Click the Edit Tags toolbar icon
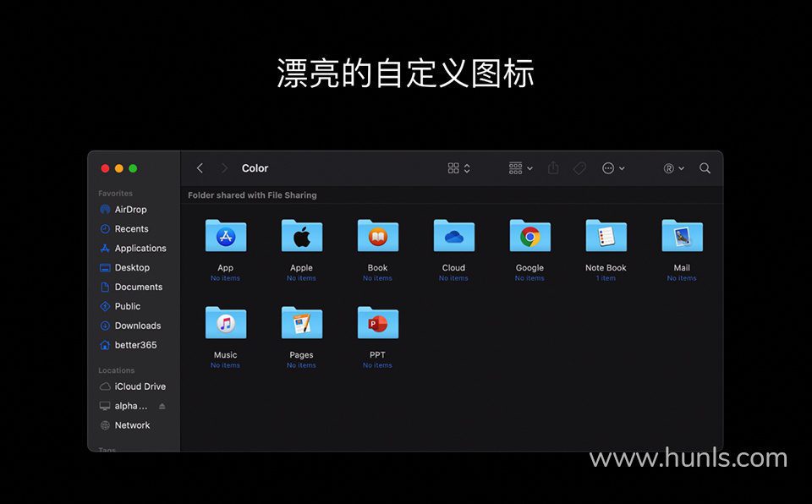 pos(579,168)
